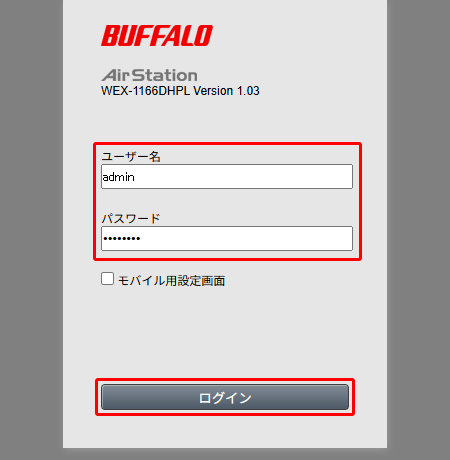Focus the username field containing admin
450x460 pixels.
pyautogui.click(x=227, y=176)
